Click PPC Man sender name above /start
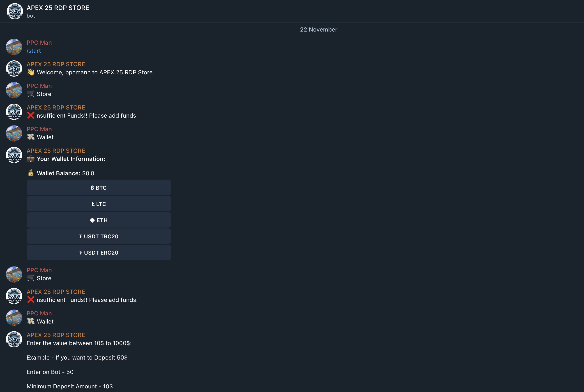 39,43
